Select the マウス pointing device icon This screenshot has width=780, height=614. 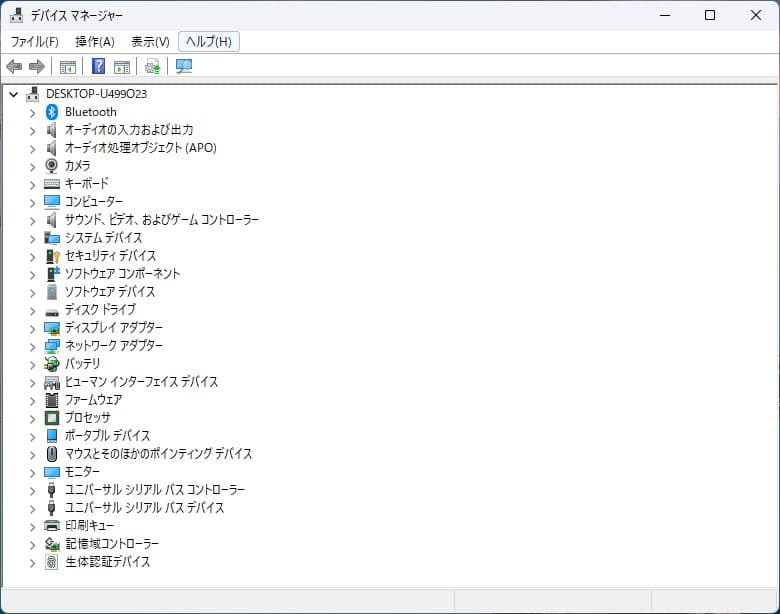click(52, 454)
